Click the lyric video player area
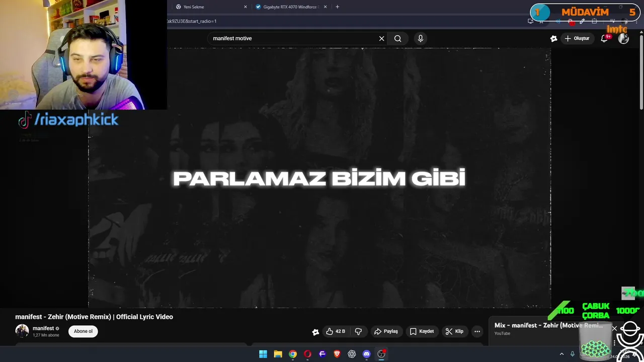 point(319,178)
